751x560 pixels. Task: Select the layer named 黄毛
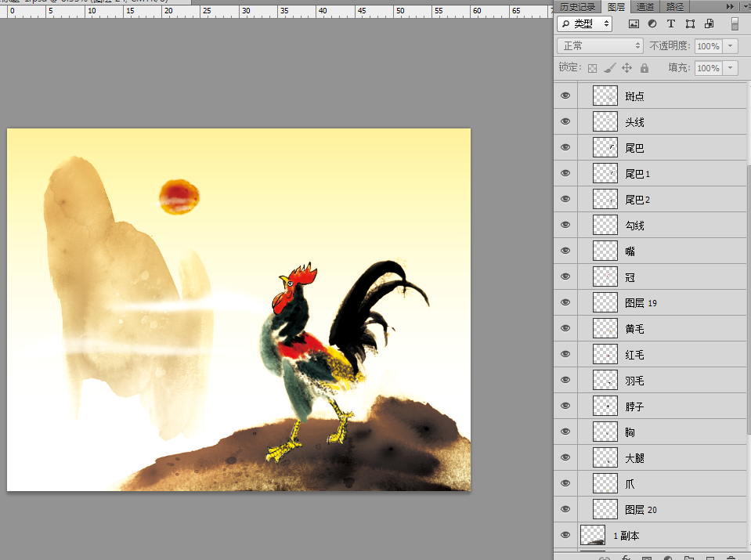click(x=634, y=329)
